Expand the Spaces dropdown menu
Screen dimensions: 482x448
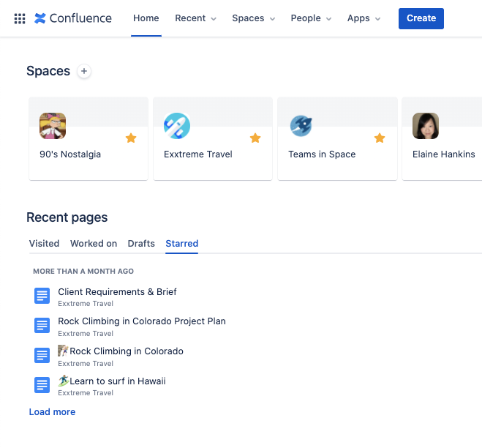point(253,18)
